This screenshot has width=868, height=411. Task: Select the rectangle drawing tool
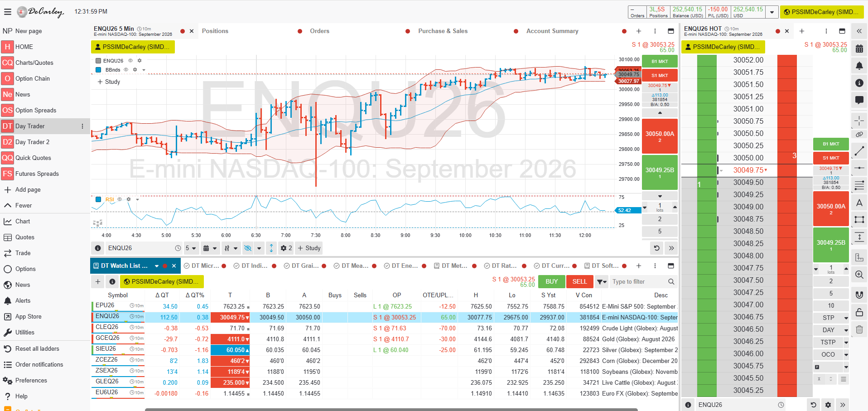(859, 220)
